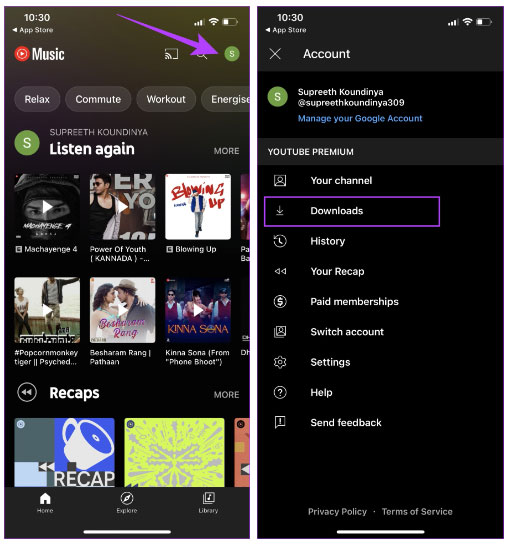Screen dimensions: 510x548
Task: Open Switch account menu entry
Action: click(x=380, y=332)
